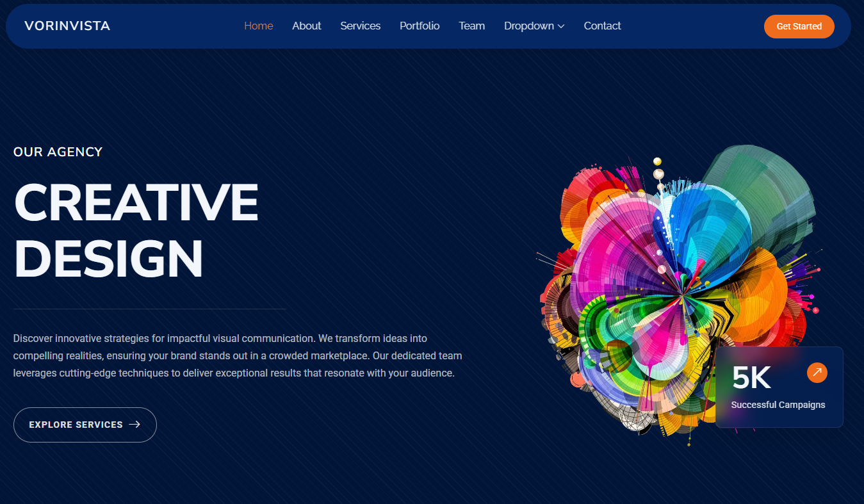Open the Portfolio nav link
This screenshot has width=864, height=504.
pyautogui.click(x=420, y=26)
